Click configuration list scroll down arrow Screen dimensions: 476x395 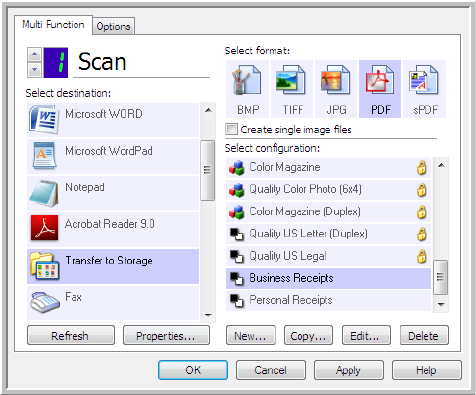[x=441, y=304]
